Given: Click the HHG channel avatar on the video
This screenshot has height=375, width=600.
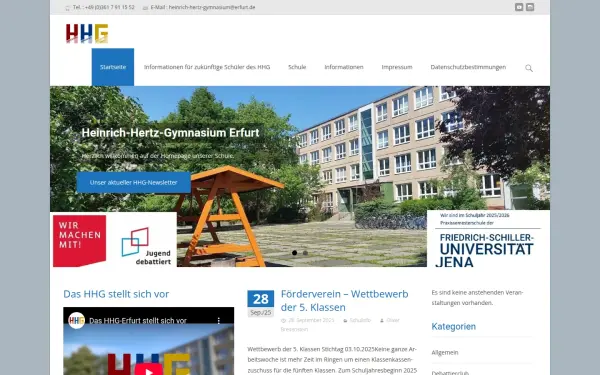Looking at the screenshot, I should click(77, 320).
